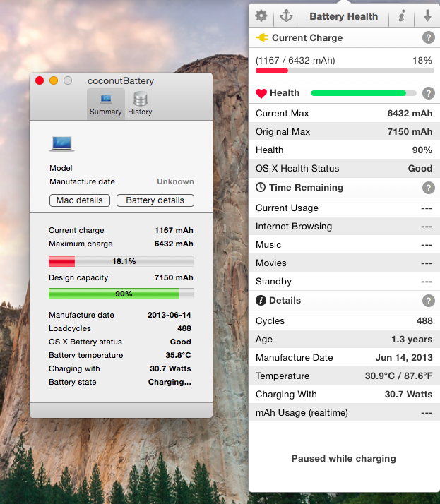Image resolution: width=440 pixels, height=504 pixels.
Task: Open help for Time Remaining section
Action: tap(429, 187)
